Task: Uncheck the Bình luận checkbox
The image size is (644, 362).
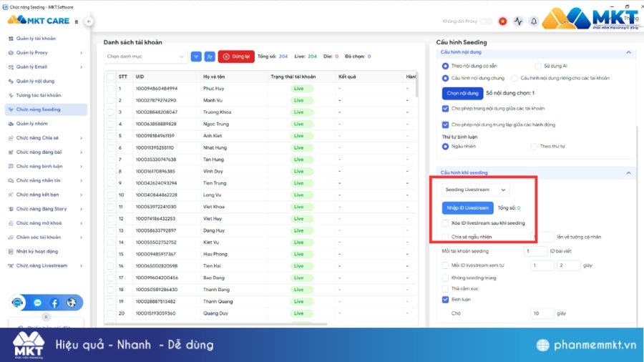Action: pyautogui.click(x=445, y=300)
